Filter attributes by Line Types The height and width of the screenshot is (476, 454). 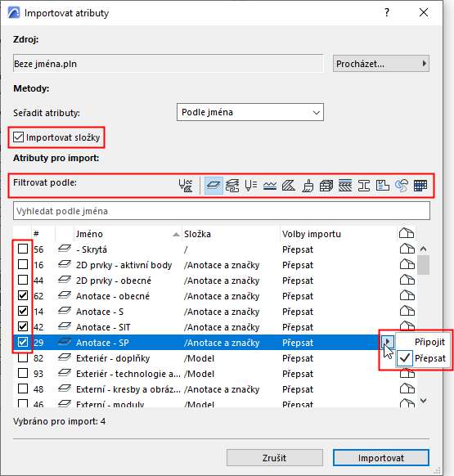270,186
